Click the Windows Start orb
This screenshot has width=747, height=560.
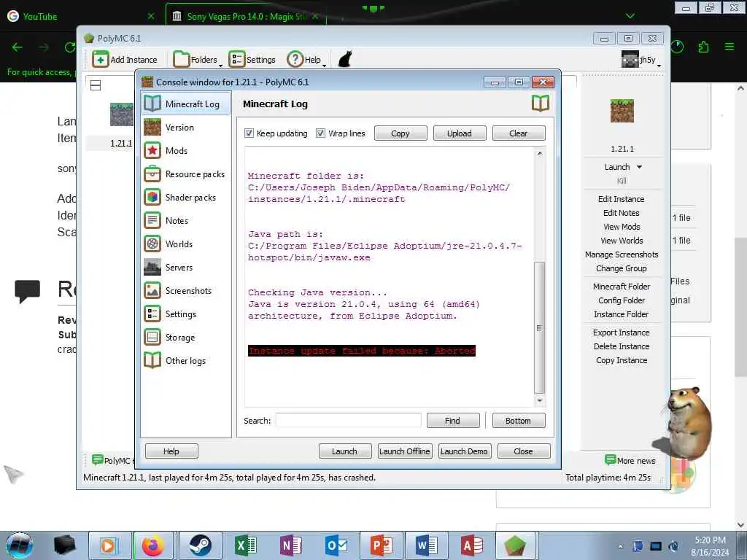[x=20, y=545]
